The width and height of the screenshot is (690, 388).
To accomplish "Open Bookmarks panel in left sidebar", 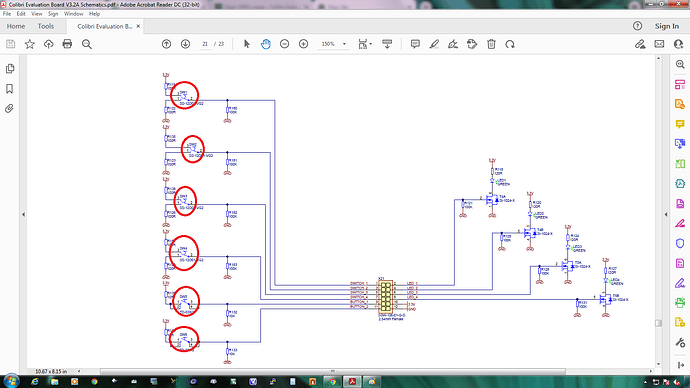I will (x=9, y=89).
